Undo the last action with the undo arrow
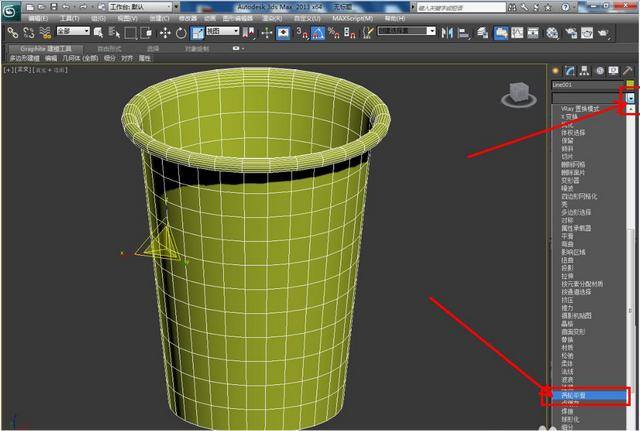This screenshot has width=640, height=431. (66, 7)
